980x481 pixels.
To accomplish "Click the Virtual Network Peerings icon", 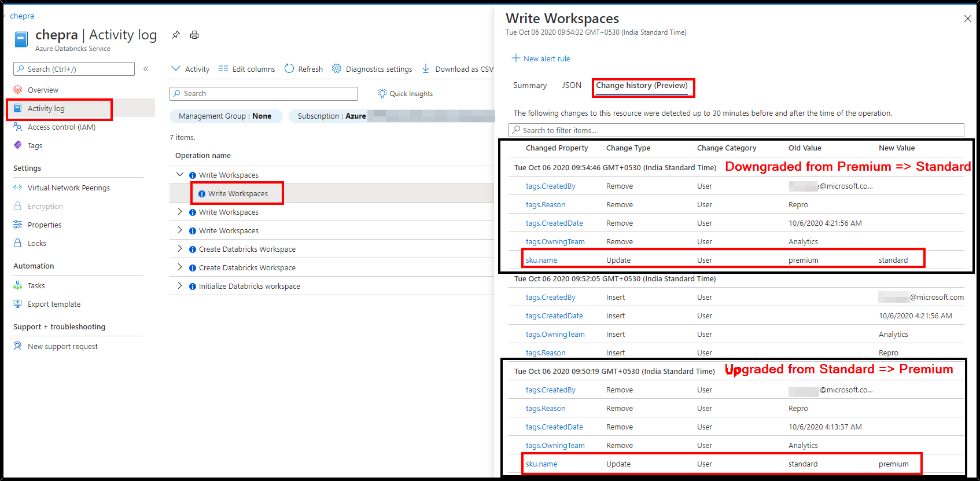I will click(18, 188).
